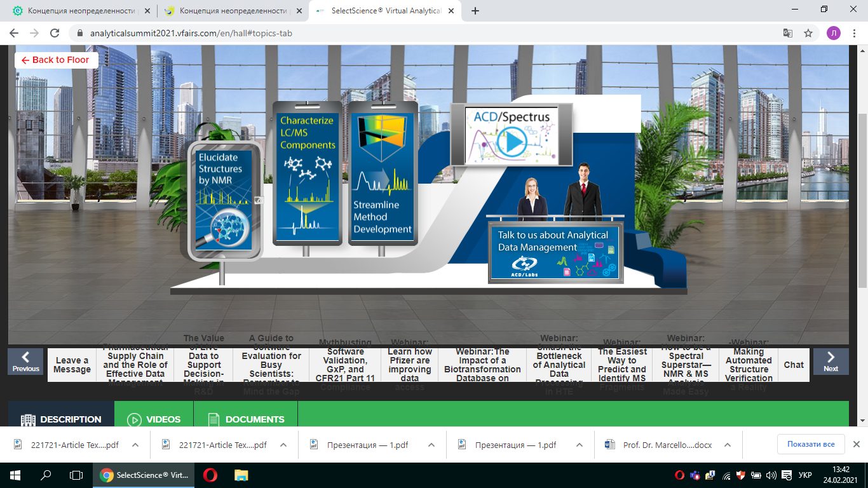This screenshot has width=868, height=488.
Task: Open the Streamline Method Development banner
Action: click(x=383, y=173)
